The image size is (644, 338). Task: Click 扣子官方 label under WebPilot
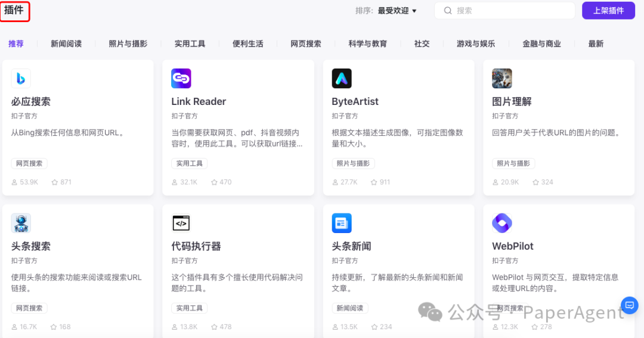click(505, 261)
